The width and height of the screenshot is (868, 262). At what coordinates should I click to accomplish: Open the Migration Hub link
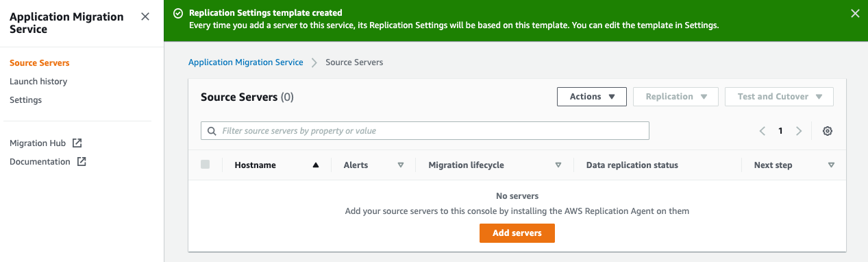(x=38, y=143)
